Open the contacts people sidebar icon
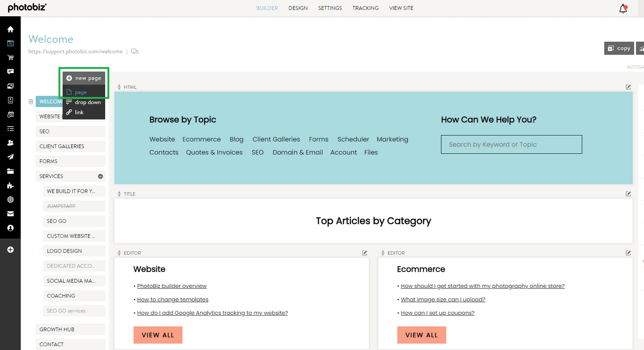This screenshot has width=644, height=350. 10,143
